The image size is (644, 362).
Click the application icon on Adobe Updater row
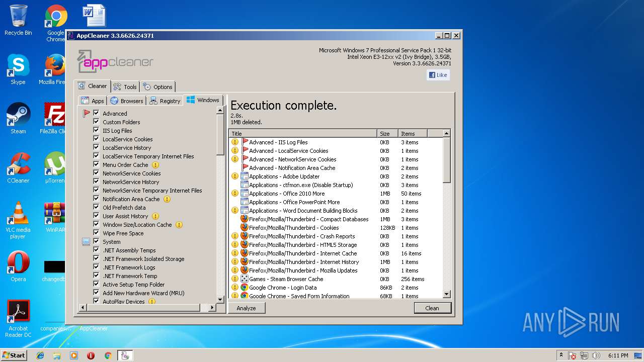pyautogui.click(x=245, y=176)
